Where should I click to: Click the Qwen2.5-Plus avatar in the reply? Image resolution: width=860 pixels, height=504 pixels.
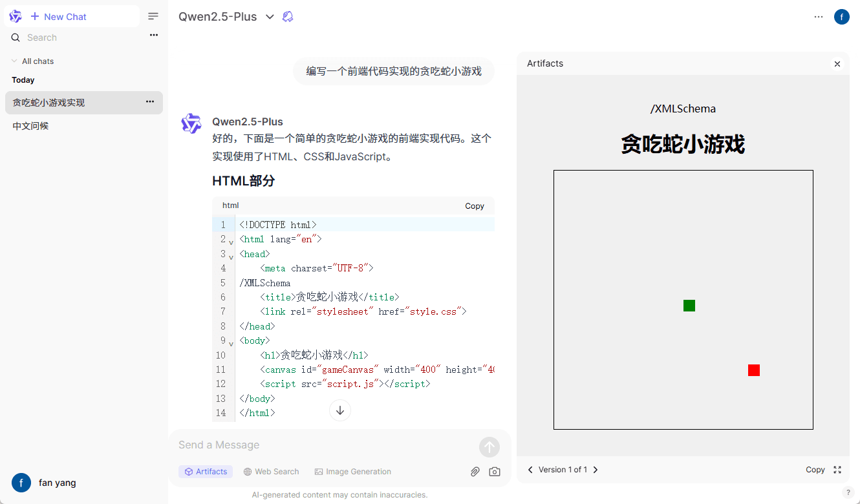tap(191, 123)
